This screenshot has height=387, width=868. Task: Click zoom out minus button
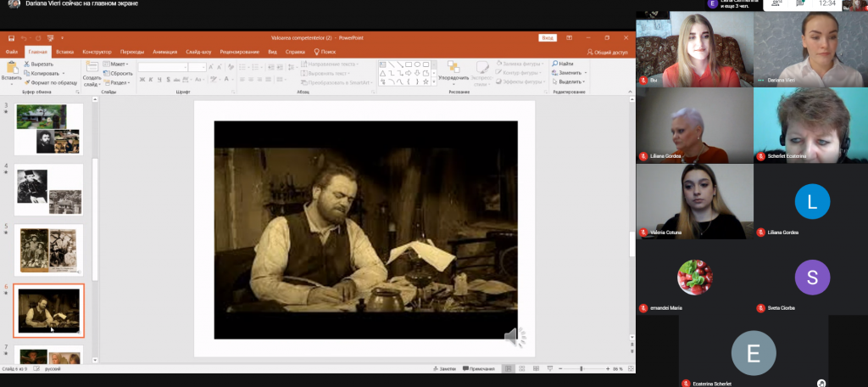[x=561, y=368]
